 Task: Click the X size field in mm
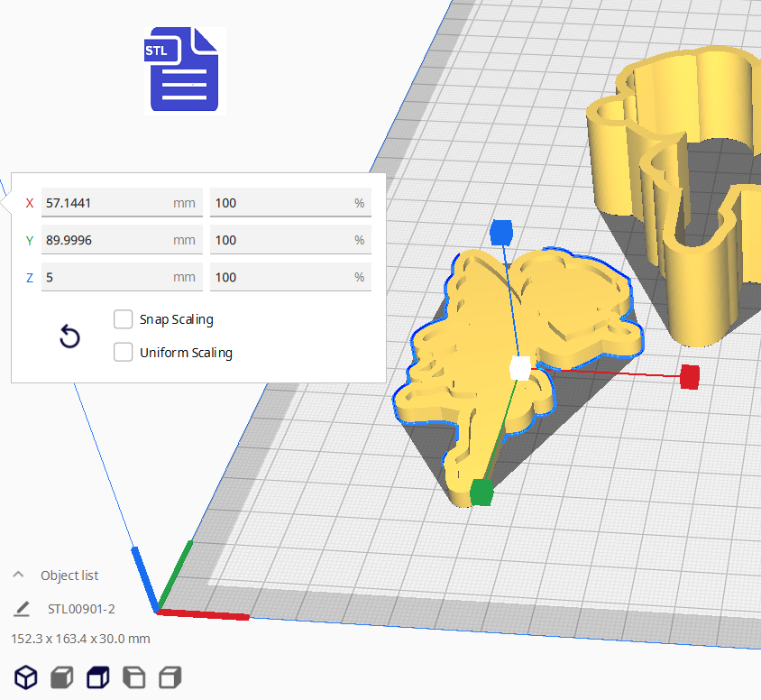[x=106, y=203]
